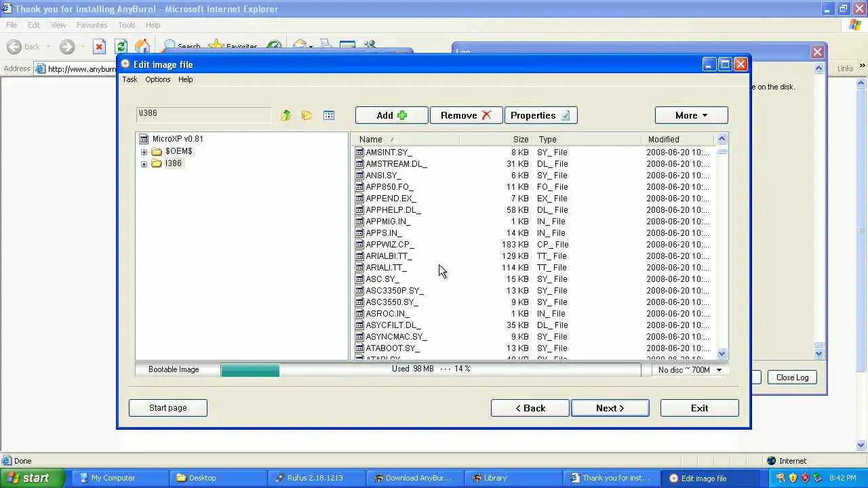
Task: Sort by the Modified column header
Action: click(x=678, y=139)
